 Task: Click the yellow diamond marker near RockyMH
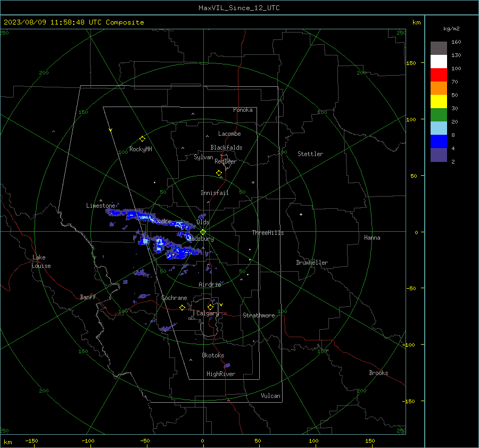(142, 139)
